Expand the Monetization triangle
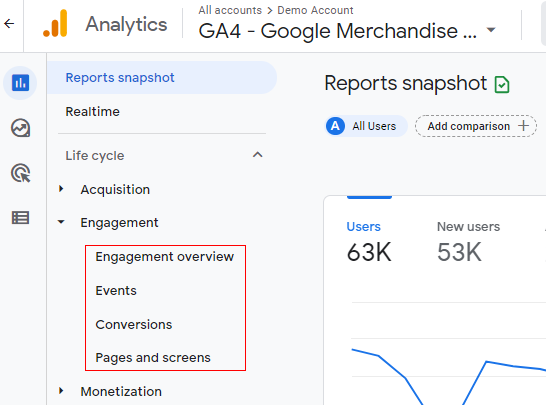 (x=61, y=391)
